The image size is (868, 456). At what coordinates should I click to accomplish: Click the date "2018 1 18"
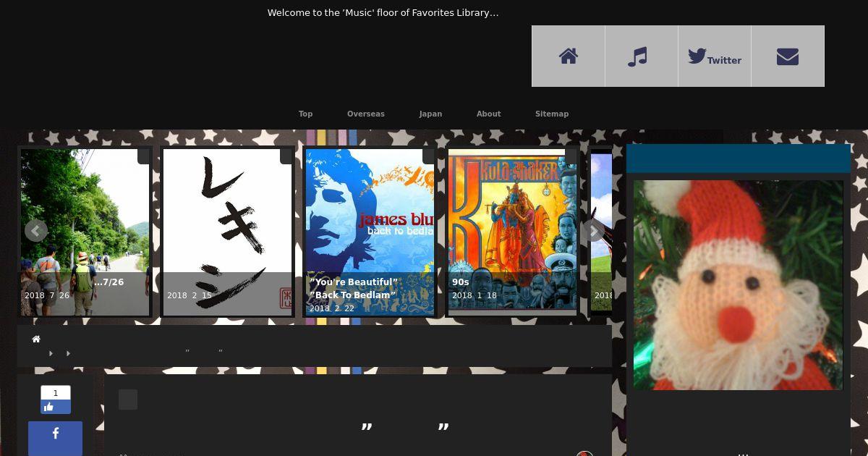click(475, 295)
